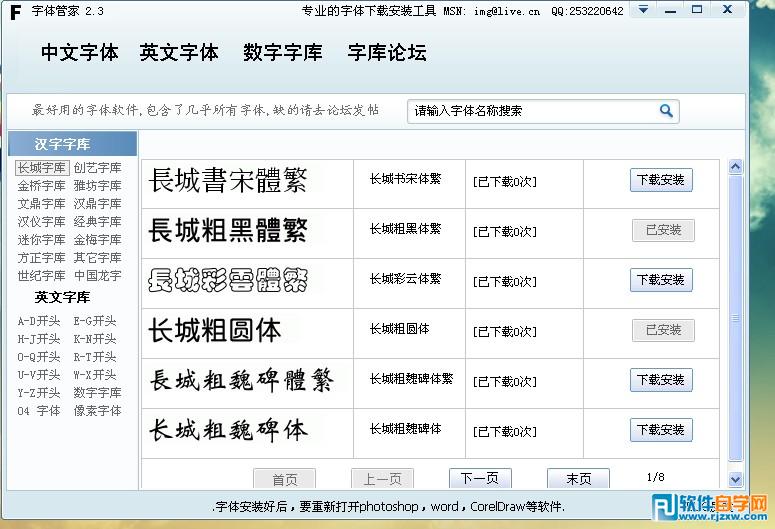Viewport: 775px width, 529px height.
Task: Click the 长城粗圆体 font preview
Action: coord(215,330)
